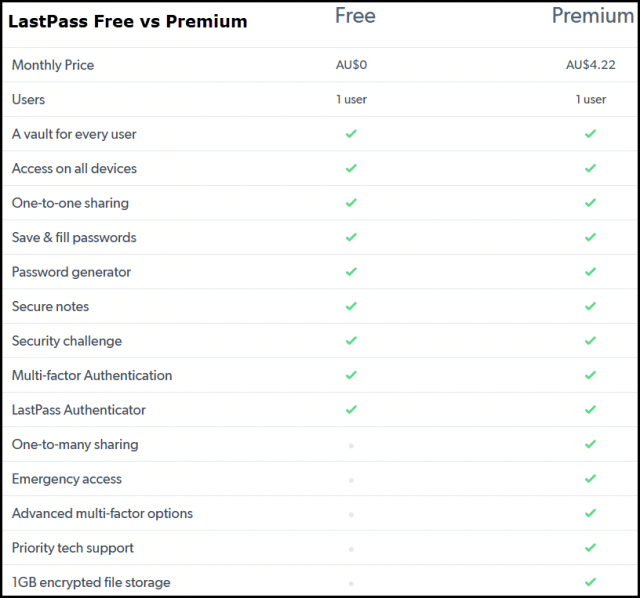Image resolution: width=640 pixels, height=598 pixels.
Task: Click Premium checkmark for 1GB encrypted file storage
Action: point(590,582)
